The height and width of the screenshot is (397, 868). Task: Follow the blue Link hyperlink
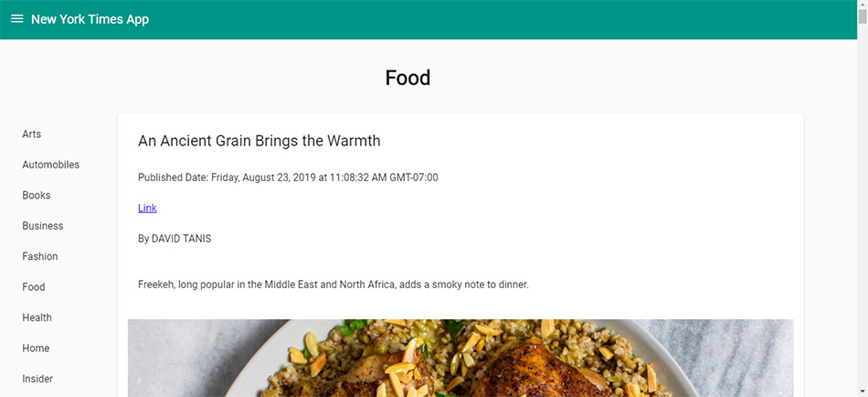(x=147, y=209)
